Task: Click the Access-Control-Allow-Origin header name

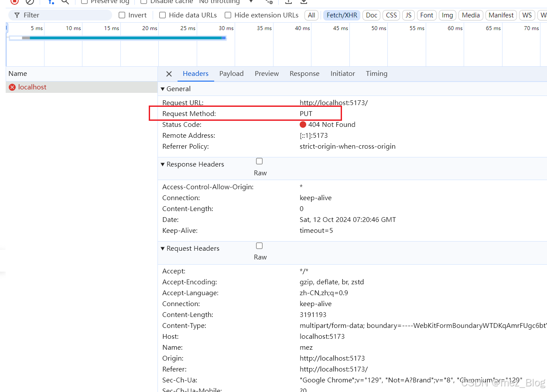Action: [x=208, y=187]
